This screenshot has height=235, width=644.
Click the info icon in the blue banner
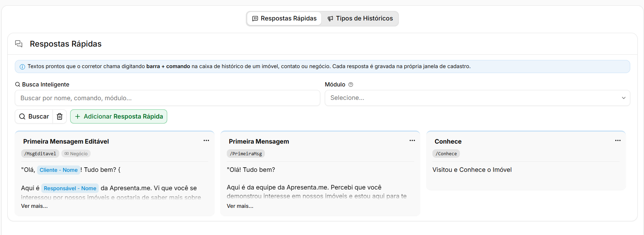[22, 67]
